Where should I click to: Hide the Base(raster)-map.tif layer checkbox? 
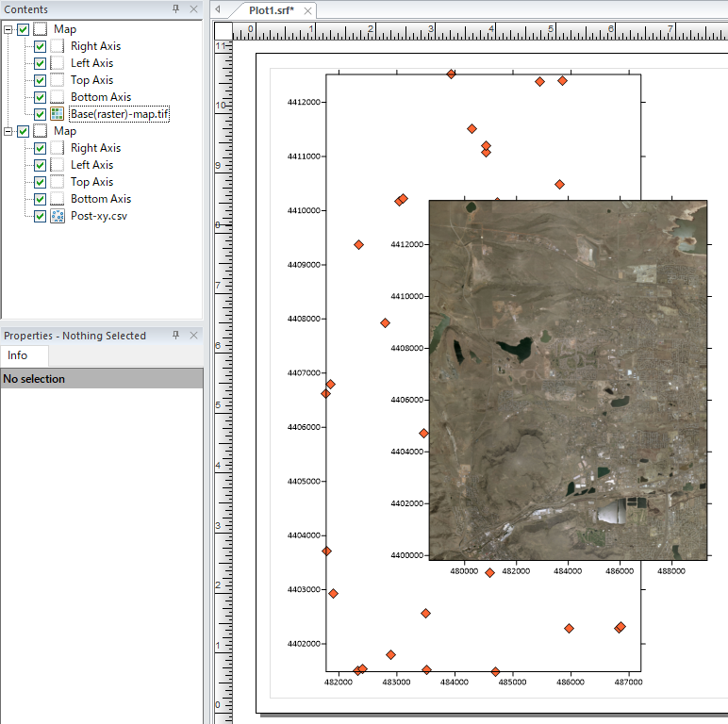point(40,114)
